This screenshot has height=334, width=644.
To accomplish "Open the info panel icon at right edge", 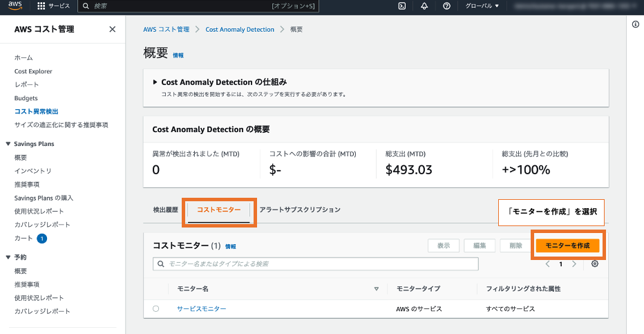I will [636, 24].
